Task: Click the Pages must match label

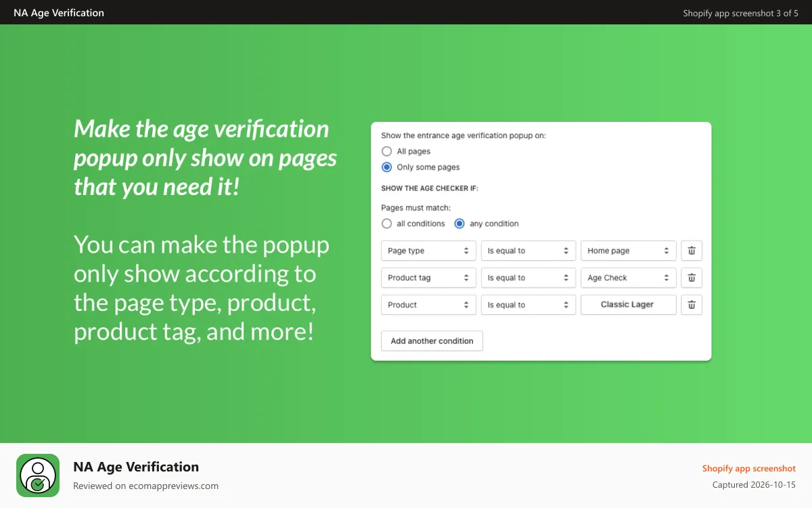Action: pos(415,208)
